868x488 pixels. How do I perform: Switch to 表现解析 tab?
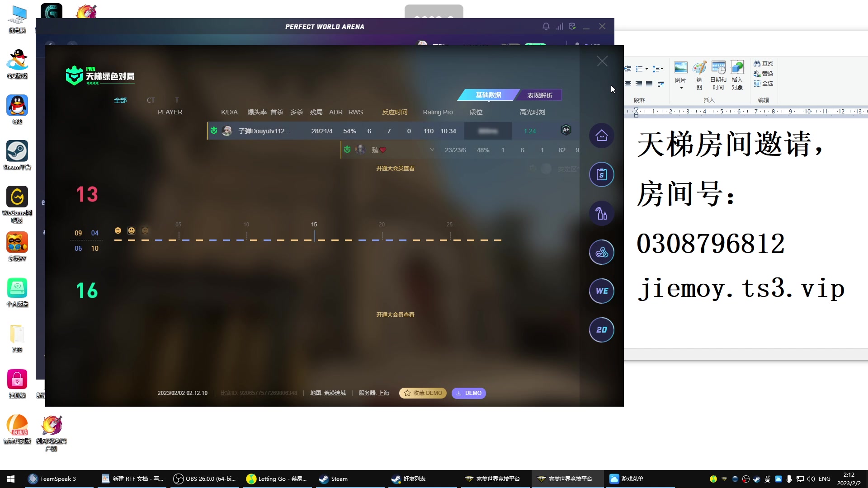pyautogui.click(x=540, y=95)
